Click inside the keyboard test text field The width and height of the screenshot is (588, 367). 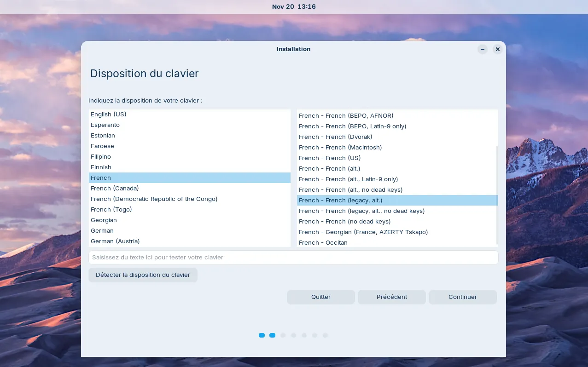click(293, 257)
